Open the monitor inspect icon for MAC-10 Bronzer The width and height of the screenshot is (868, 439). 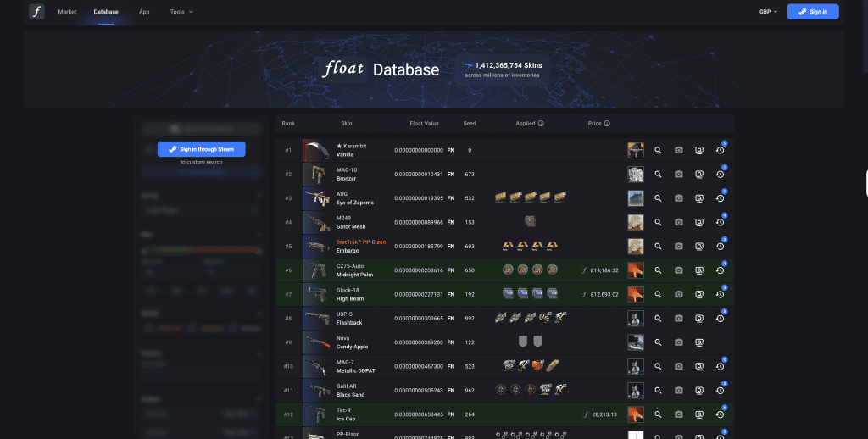click(x=699, y=175)
